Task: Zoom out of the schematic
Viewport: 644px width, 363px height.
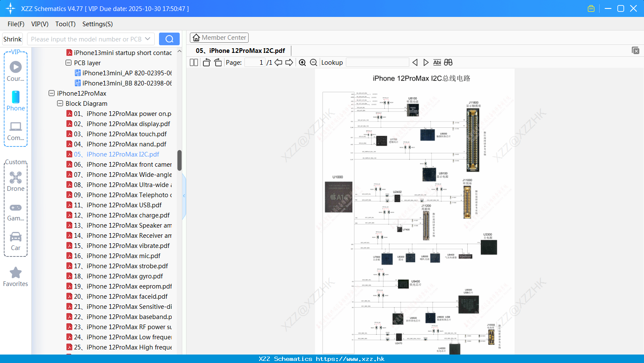Action: (313, 62)
